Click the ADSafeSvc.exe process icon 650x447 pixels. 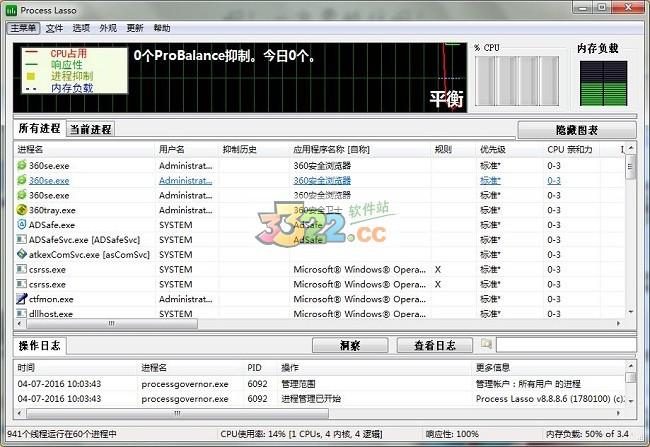tap(22, 239)
